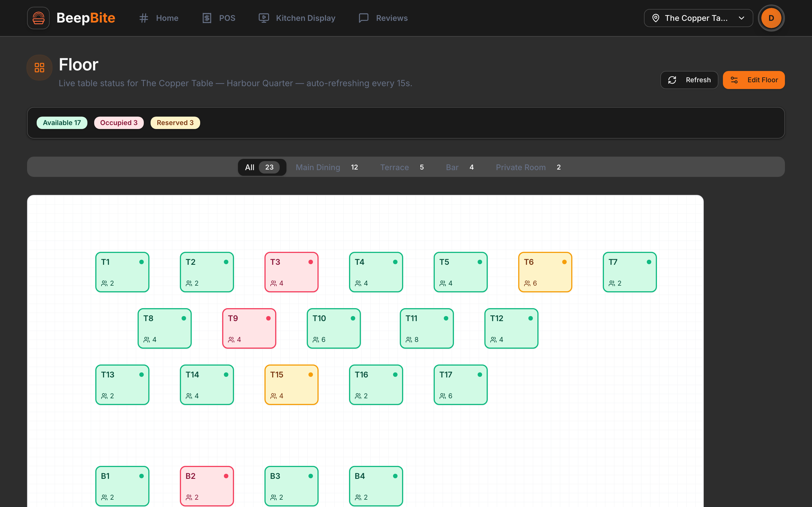Open the Private Room tab
Viewport: 812px width, 507px height.
coord(528,167)
